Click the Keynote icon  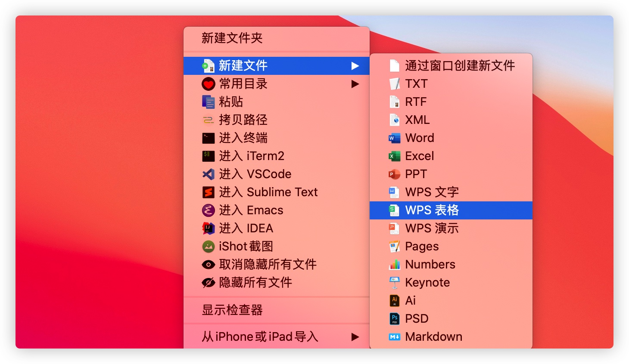(394, 282)
